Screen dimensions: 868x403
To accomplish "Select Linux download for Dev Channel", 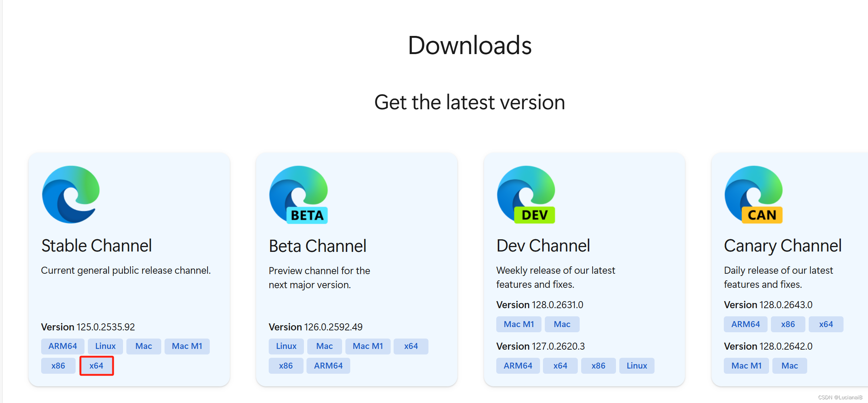I will pyautogui.click(x=636, y=366).
